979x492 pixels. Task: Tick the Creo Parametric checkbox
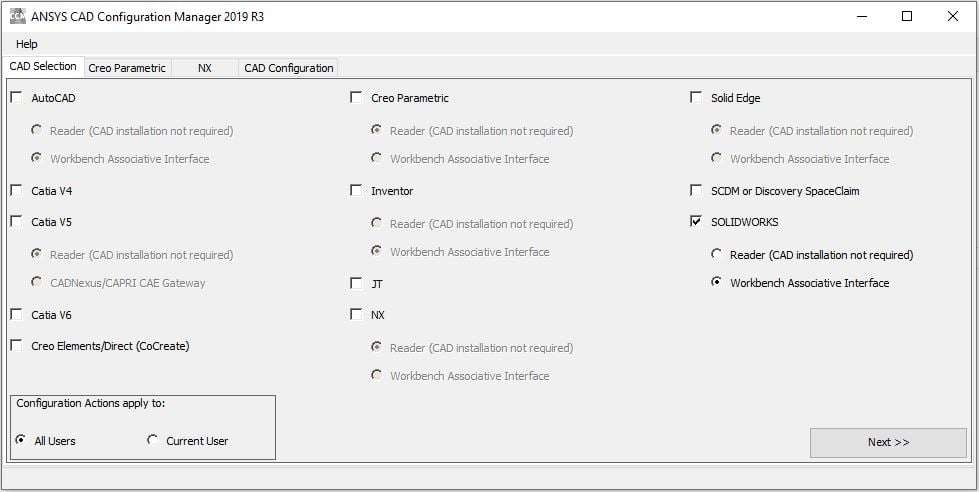356,97
